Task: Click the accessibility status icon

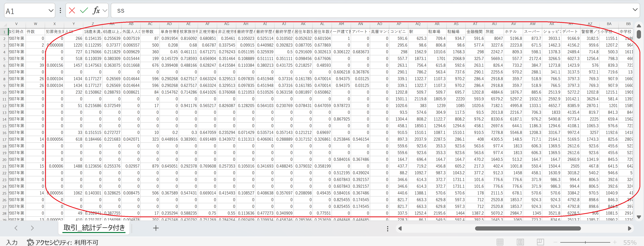Action: click(30, 242)
